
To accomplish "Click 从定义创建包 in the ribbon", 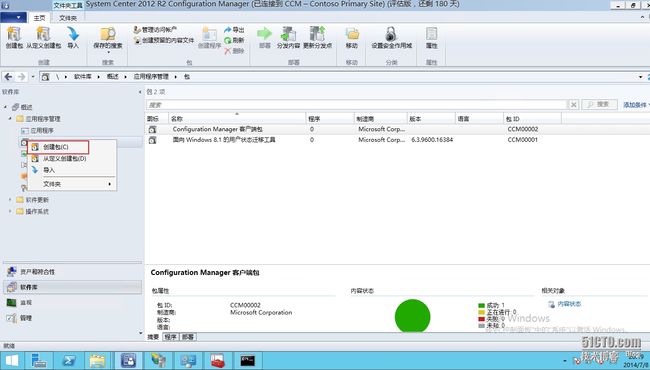I will (44, 37).
